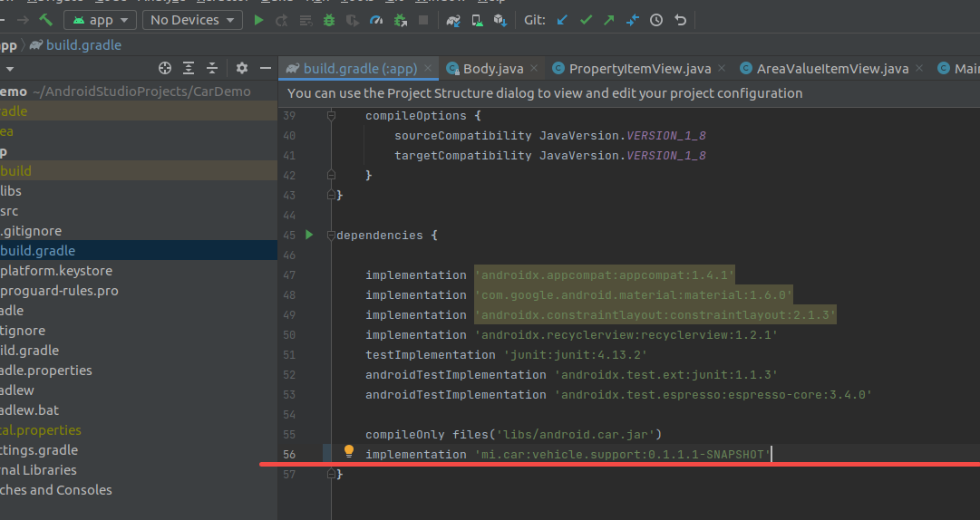980x520 pixels.
Task: Open the Project view mode dropdown arrow
Action: (x=9, y=69)
